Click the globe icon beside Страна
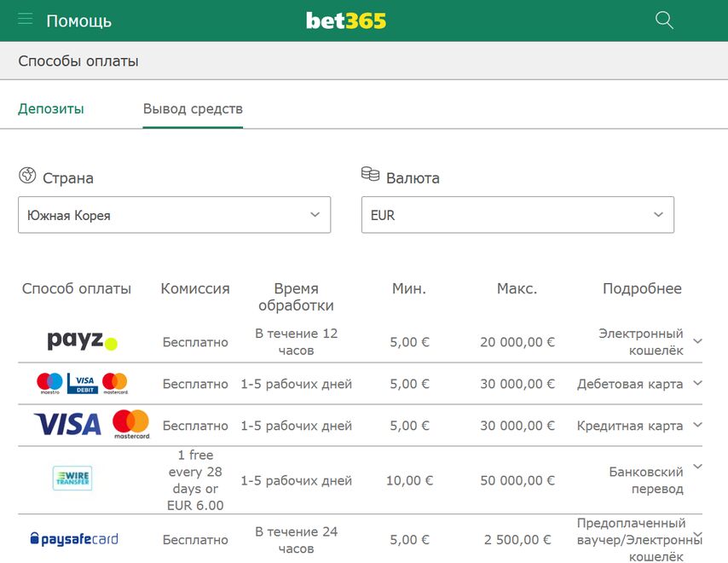This screenshot has width=728, height=563. click(27, 176)
